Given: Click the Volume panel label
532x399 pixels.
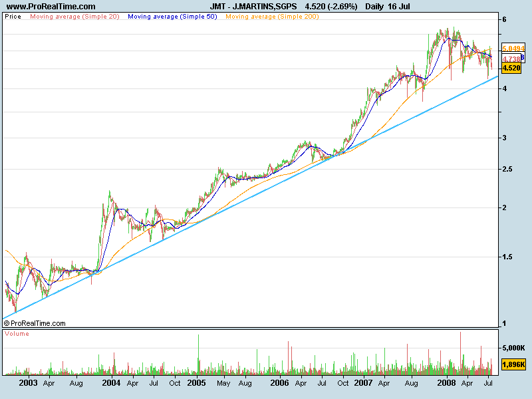Looking at the screenshot, I should pos(17,334).
